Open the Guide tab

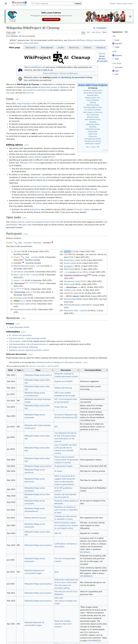tap(61, 48)
